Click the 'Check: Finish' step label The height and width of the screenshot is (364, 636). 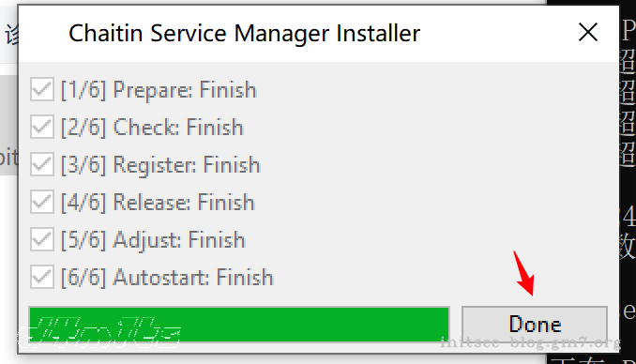click(x=178, y=128)
